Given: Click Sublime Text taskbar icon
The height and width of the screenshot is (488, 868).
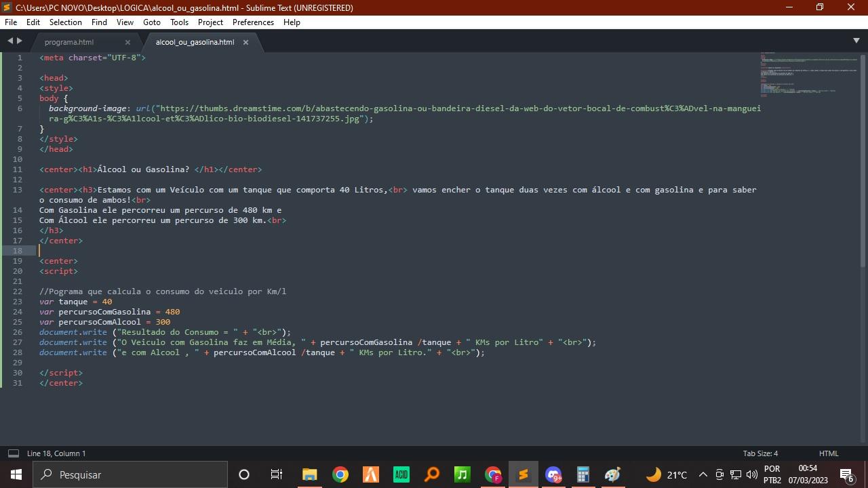Looking at the screenshot, I should pos(523,474).
